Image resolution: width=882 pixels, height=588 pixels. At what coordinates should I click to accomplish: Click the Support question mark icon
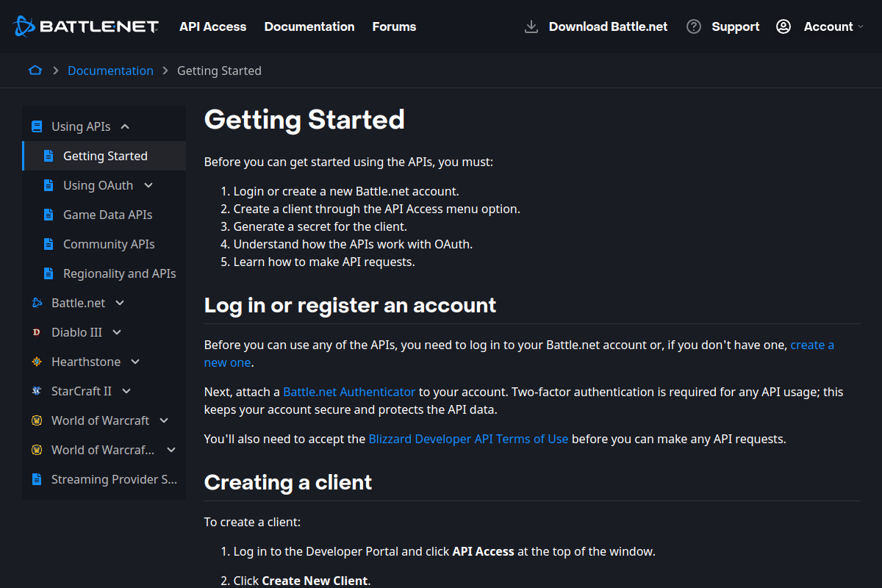694,26
